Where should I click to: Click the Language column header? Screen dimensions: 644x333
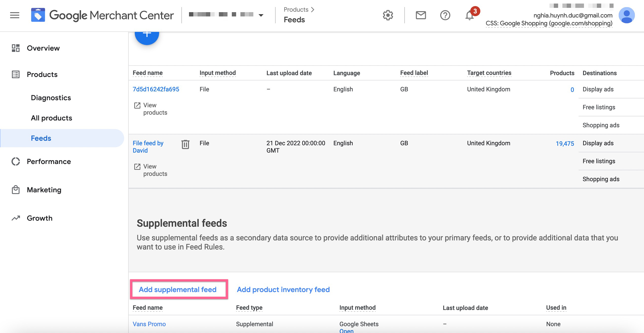pyautogui.click(x=347, y=73)
